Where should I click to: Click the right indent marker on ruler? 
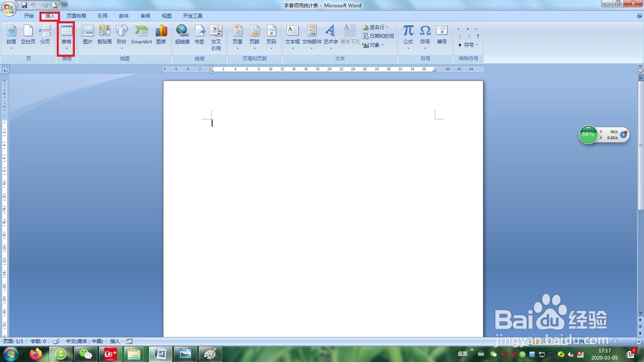coord(435,70)
